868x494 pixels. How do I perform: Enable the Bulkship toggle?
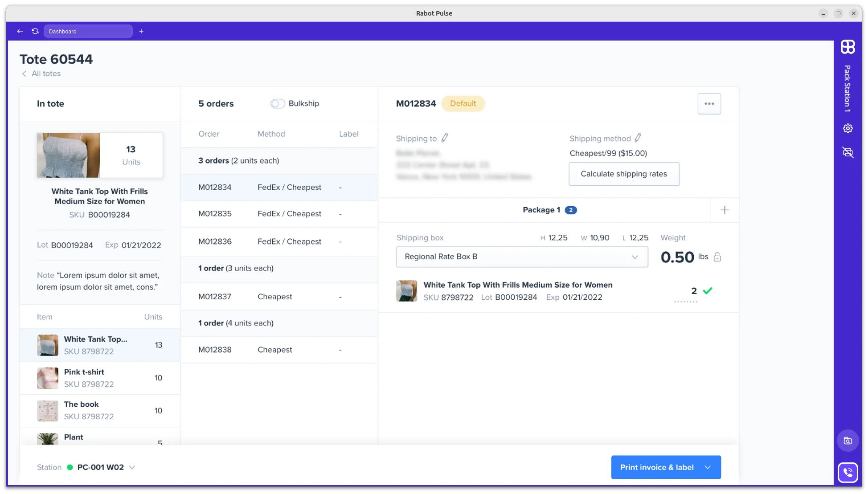(277, 103)
